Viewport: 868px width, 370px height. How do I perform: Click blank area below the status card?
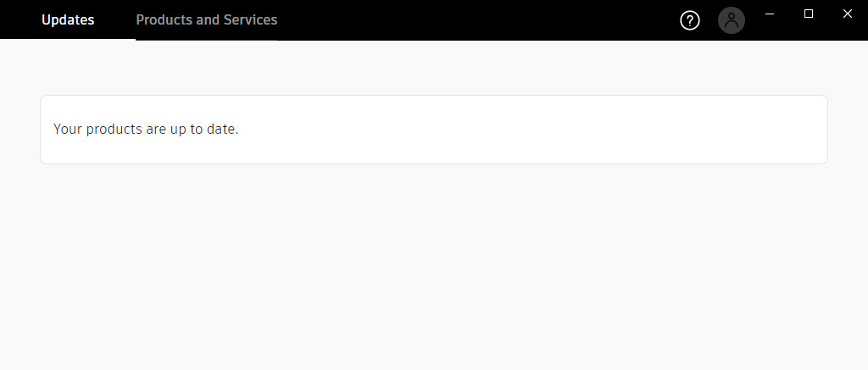tap(434, 266)
